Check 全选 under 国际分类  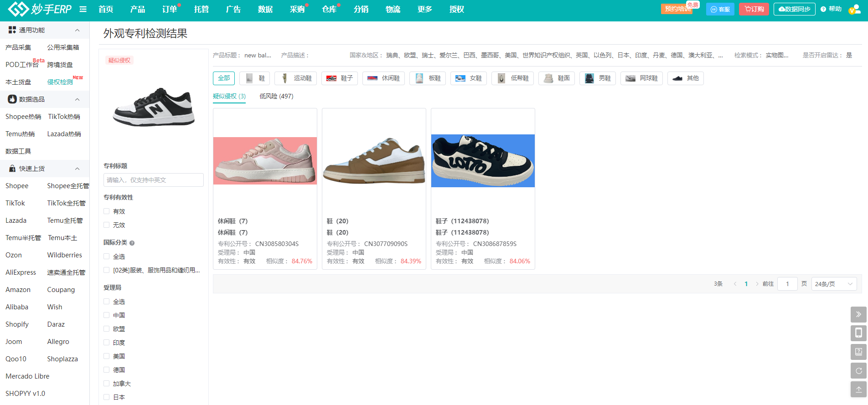click(x=107, y=256)
